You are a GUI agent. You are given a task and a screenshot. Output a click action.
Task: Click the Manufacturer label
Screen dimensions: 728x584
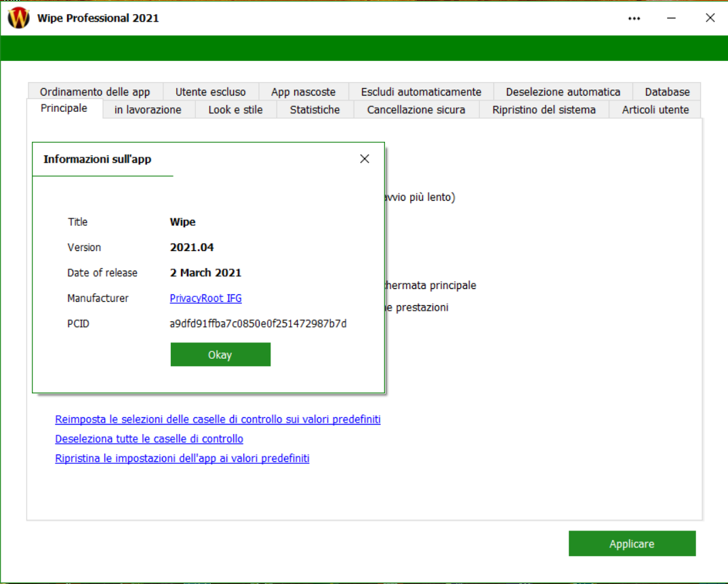(98, 298)
